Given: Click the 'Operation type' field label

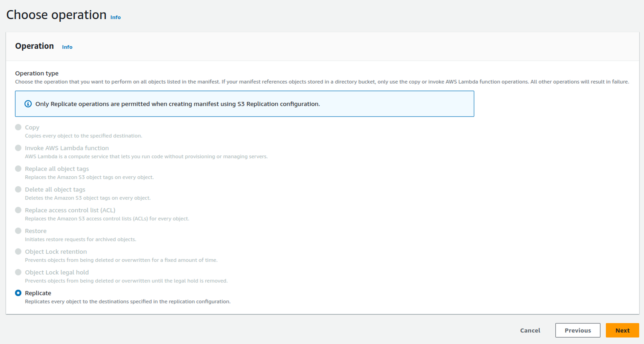Looking at the screenshot, I should (37, 73).
